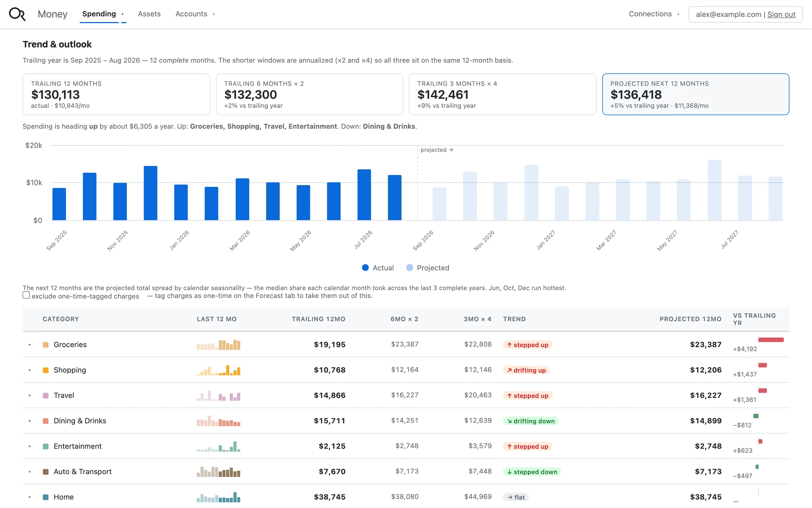Select the Projected Next 12 Months card

pos(696,95)
